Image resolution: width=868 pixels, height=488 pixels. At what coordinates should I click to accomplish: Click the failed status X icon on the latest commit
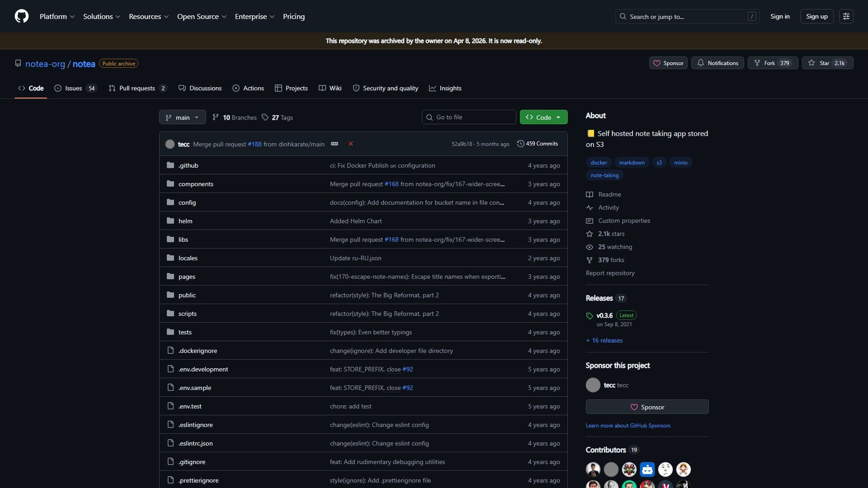point(350,144)
